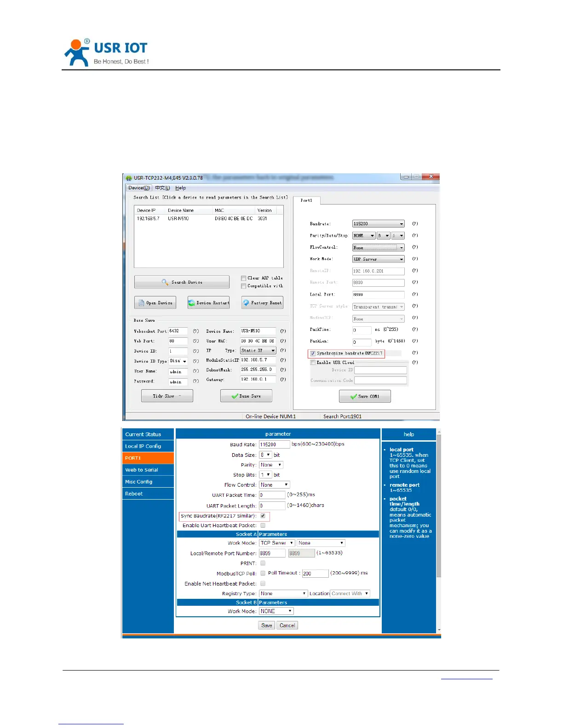Toggle the Clear ARP table checkbox

coord(243,278)
